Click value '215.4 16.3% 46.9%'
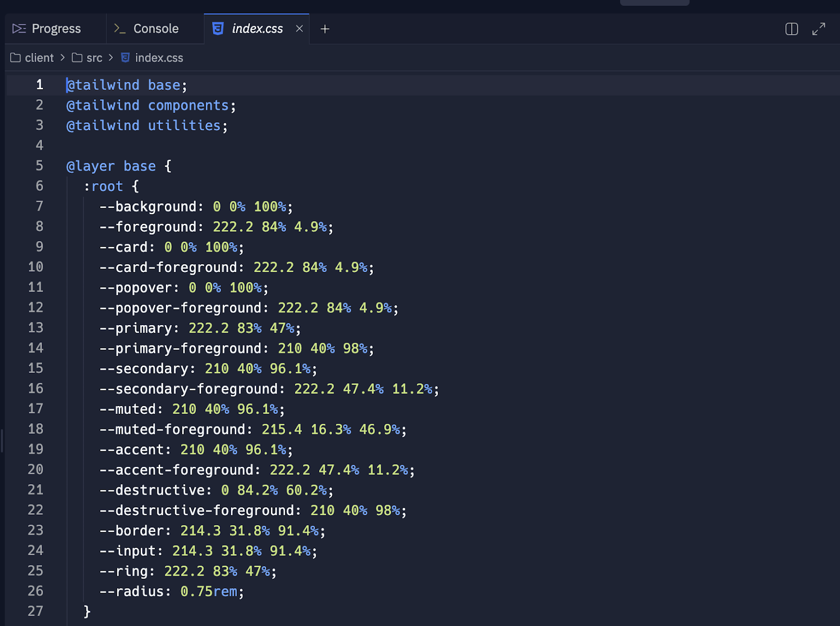Viewport: 840px width, 626px height. [x=330, y=430]
